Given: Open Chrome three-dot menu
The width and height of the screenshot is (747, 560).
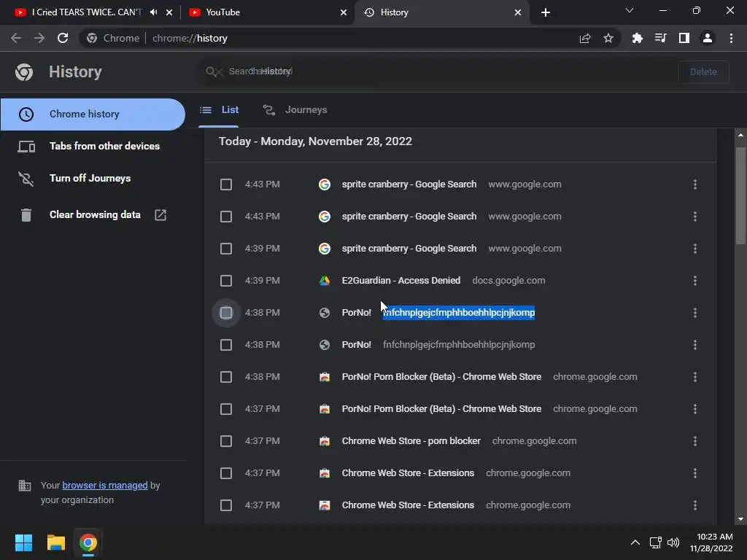Looking at the screenshot, I should pos(731,38).
